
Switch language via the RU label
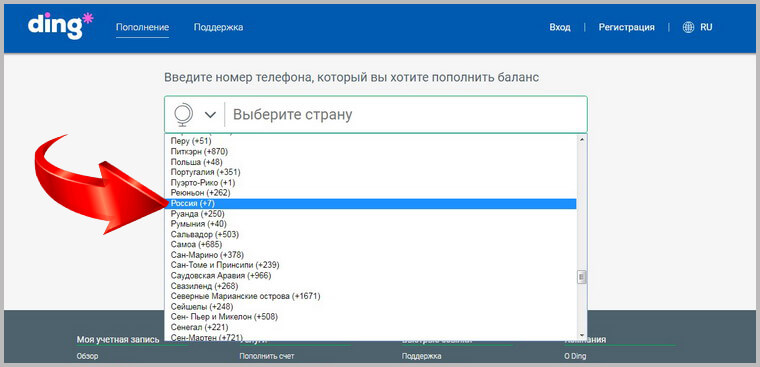pos(706,27)
